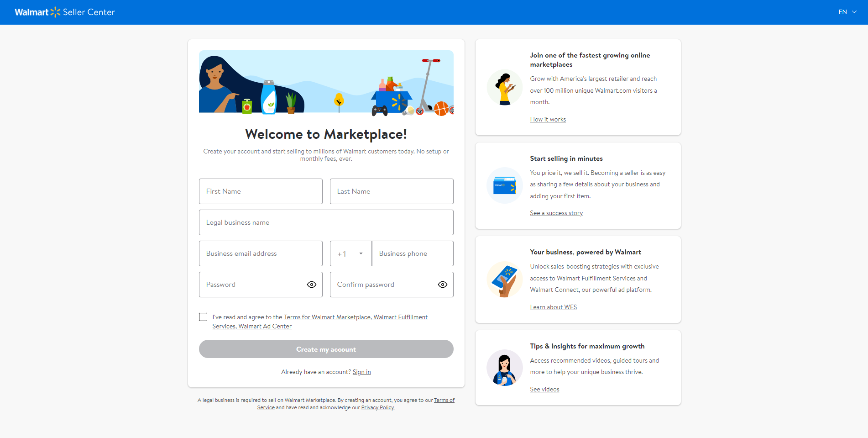
Task: Click Join one of the fastest growing heading
Action: tap(590, 60)
